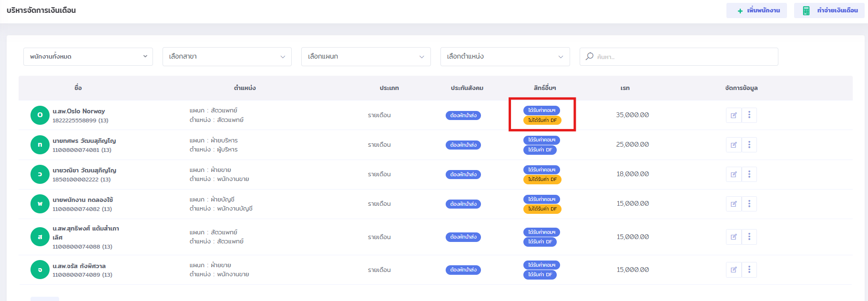Click edit icon for น.สพ.Oslo Norway

click(734, 115)
